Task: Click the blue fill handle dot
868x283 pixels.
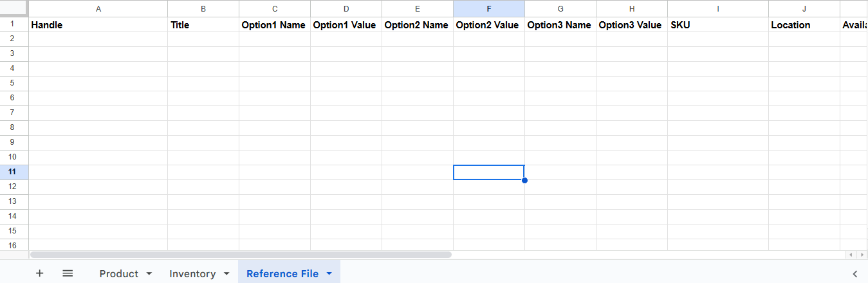Action: coord(524,180)
